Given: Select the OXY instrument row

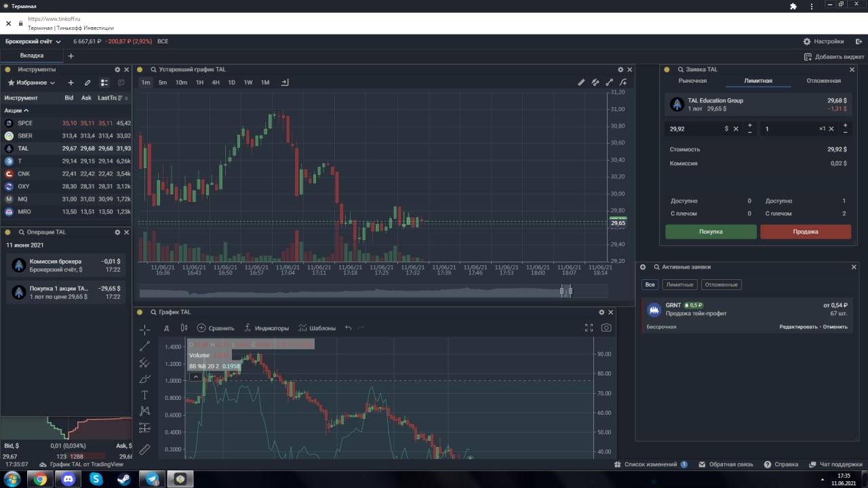Looking at the screenshot, I should click(x=66, y=186).
